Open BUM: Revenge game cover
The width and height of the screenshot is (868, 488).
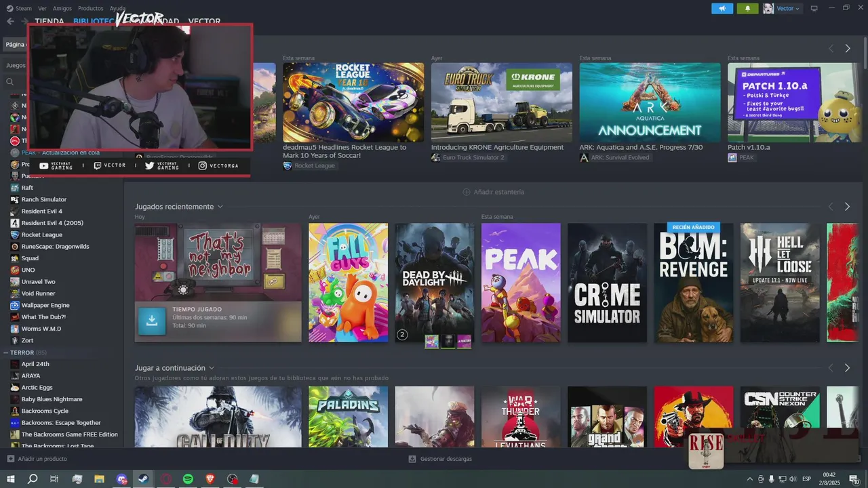(x=694, y=283)
